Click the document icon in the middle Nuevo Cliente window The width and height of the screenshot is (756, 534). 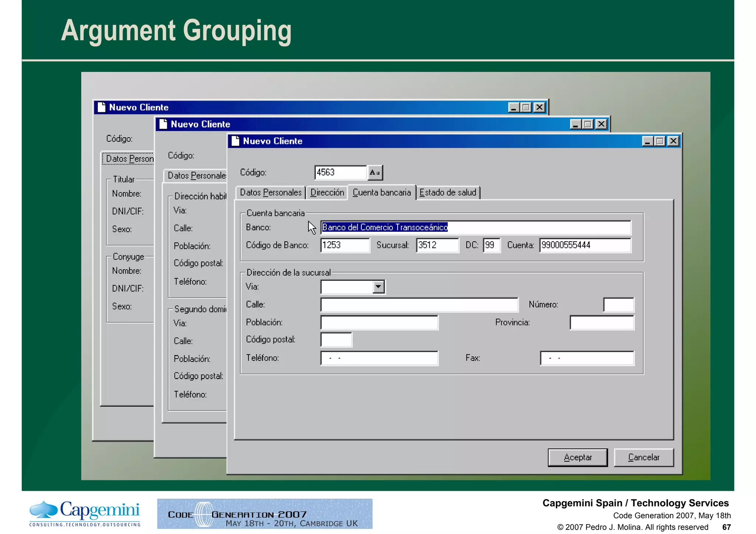tap(163, 124)
